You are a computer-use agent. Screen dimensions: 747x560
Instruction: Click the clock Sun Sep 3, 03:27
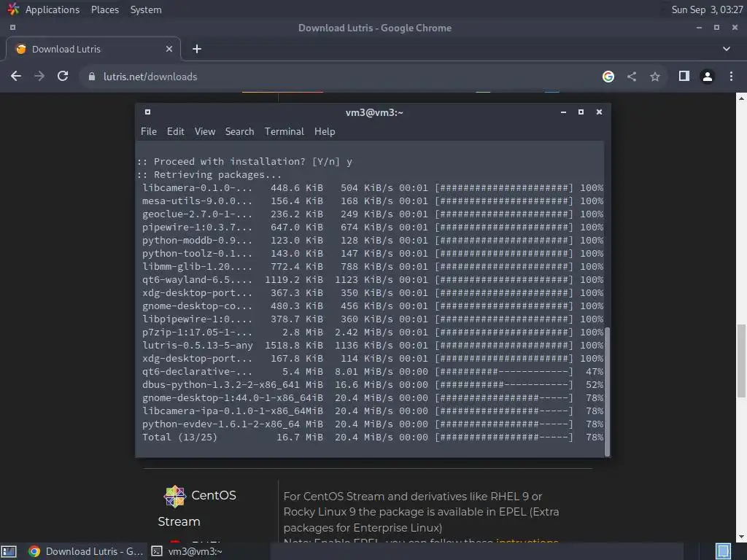(707, 9)
